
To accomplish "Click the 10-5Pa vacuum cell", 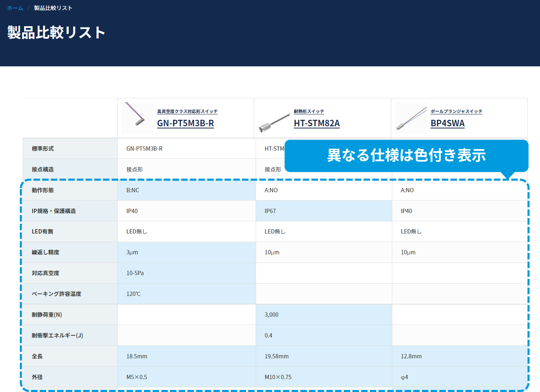I will point(187,273).
